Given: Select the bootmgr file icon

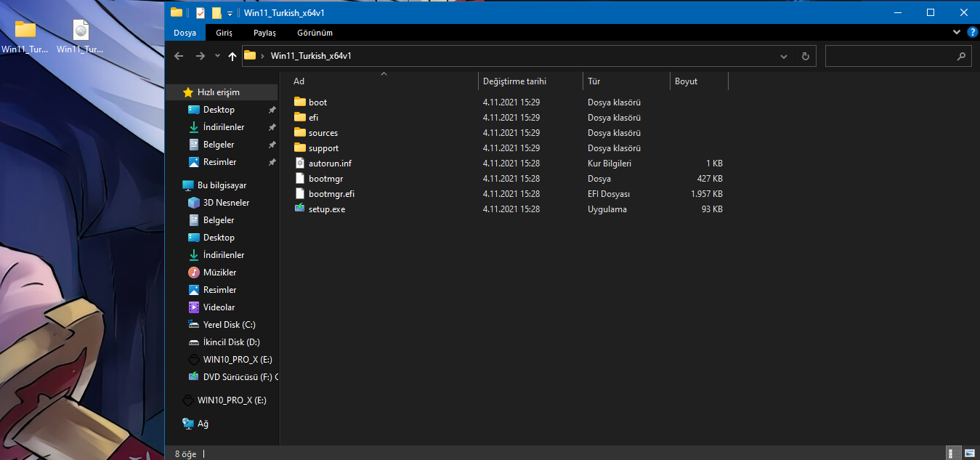Looking at the screenshot, I should [300, 178].
